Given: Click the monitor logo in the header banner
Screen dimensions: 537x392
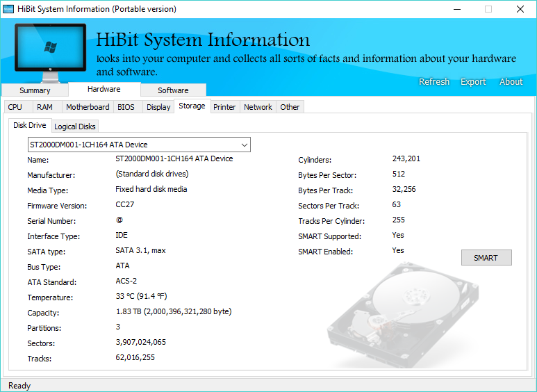Looking at the screenshot, I should [x=50, y=52].
